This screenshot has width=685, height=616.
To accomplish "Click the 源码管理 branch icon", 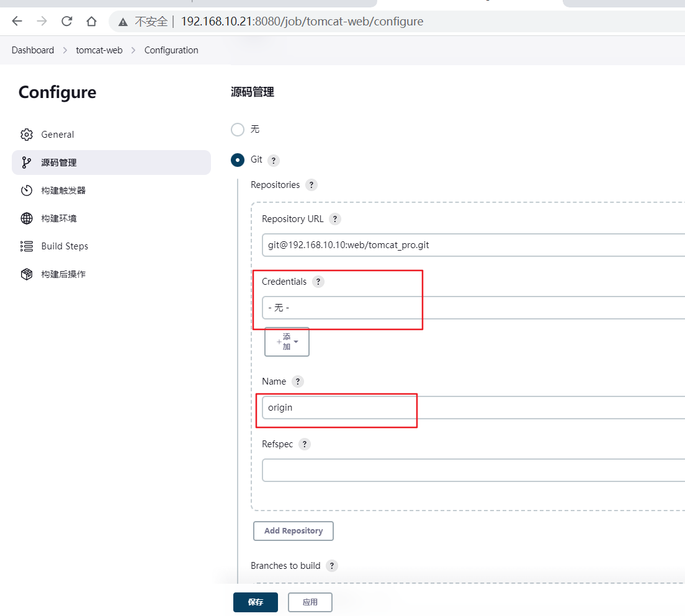I will coord(27,163).
